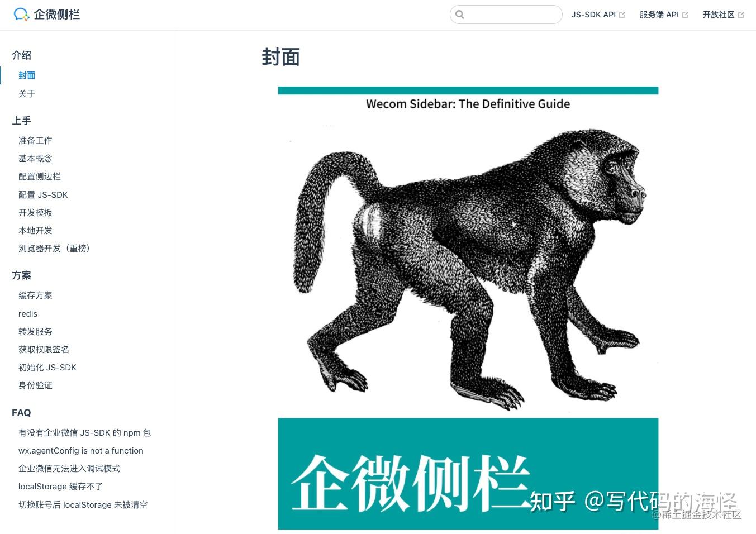Viewport: 756px width, 534px height.
Task: Click external link icon beside 服务端 API
Action: pyautogui.click(x=685, y=15)
